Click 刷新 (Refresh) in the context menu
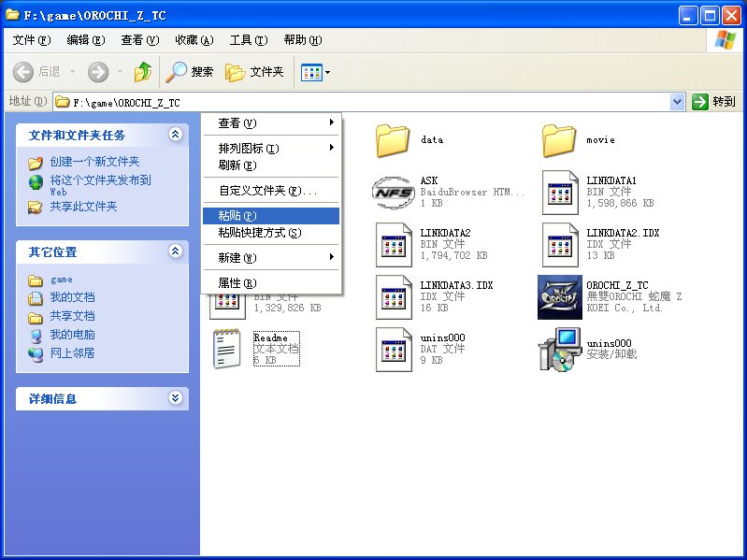 coord(237,165)
